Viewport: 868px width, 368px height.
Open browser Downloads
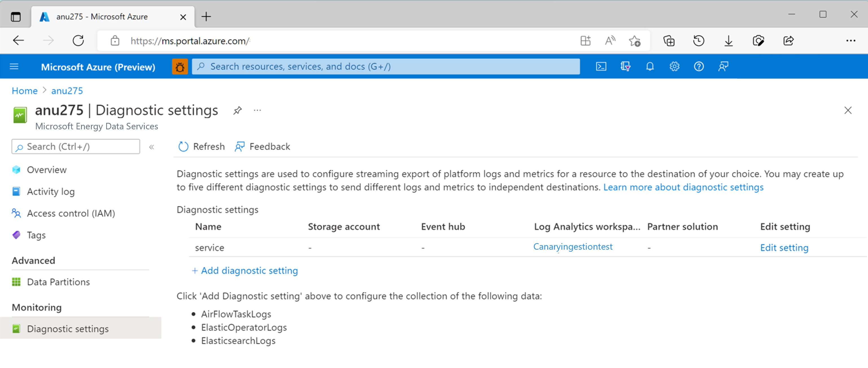coord(729,40)
